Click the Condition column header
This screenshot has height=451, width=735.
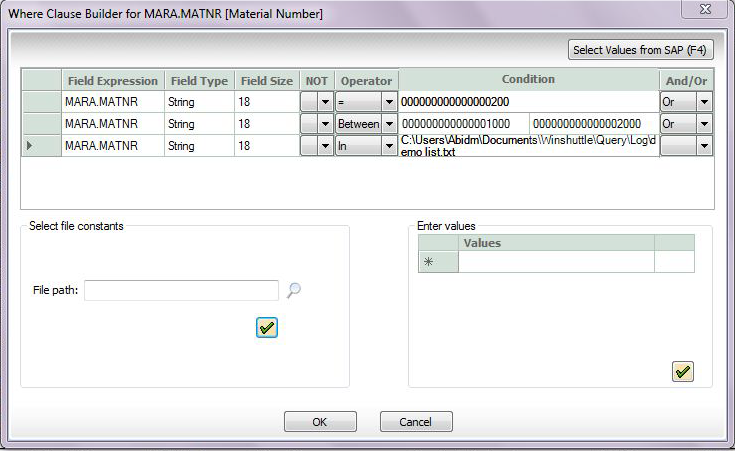coord(528,80)
